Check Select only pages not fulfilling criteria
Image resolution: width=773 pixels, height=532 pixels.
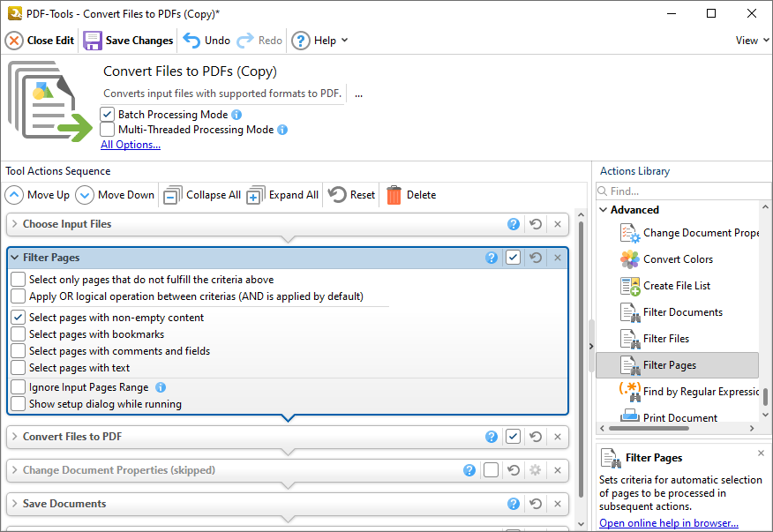coord(19,280)
